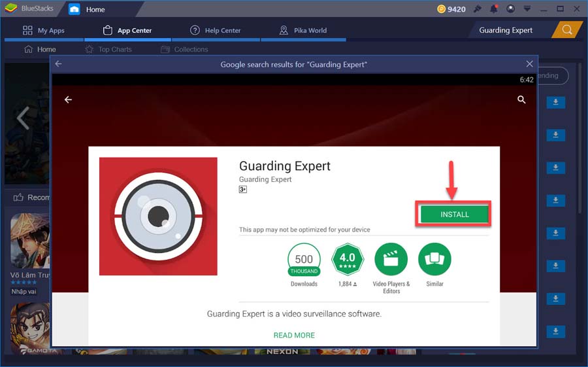Click the 9420 coins balance
This screenshot has width=588, height=367.
(x=451, y=9)
